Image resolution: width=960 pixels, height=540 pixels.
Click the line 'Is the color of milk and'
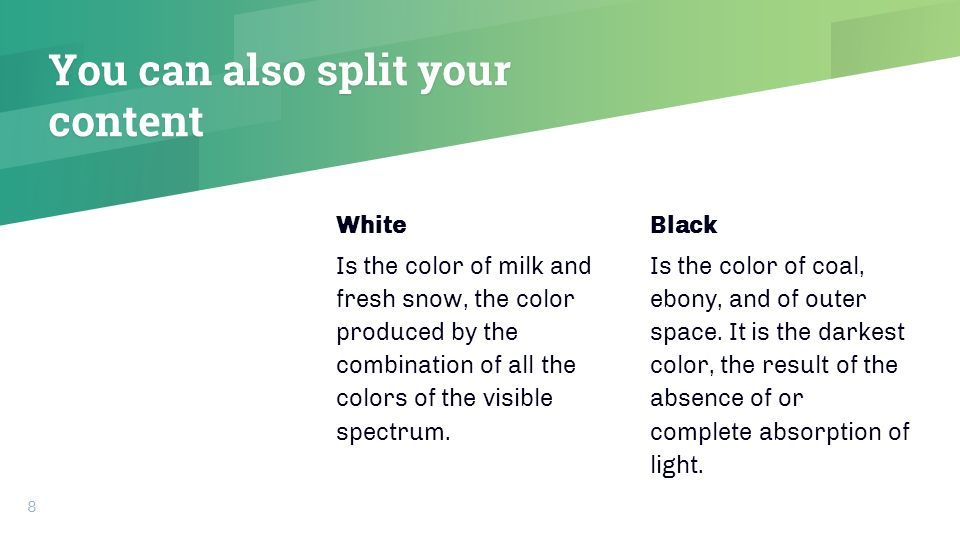pos(463,266)
